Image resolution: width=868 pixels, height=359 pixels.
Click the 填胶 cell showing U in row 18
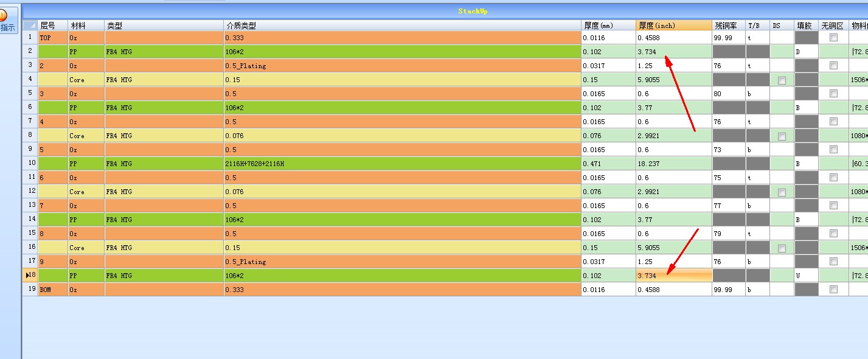point(807,276)
